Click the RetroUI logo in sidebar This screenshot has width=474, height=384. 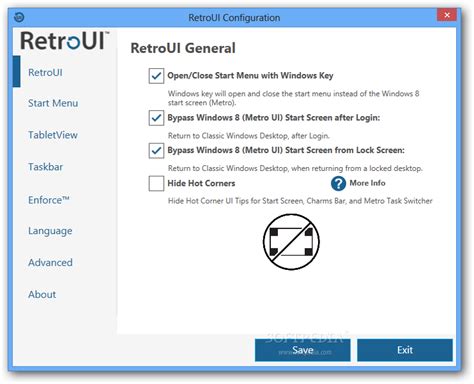click(x=65, y=41)
